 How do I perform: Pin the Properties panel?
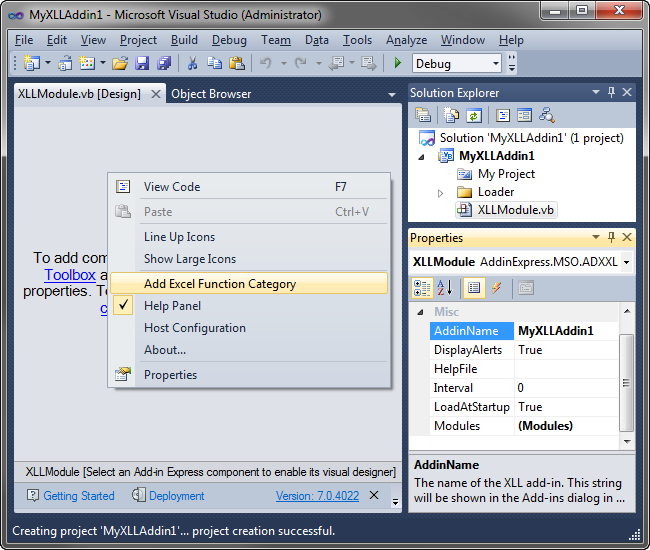611,237
